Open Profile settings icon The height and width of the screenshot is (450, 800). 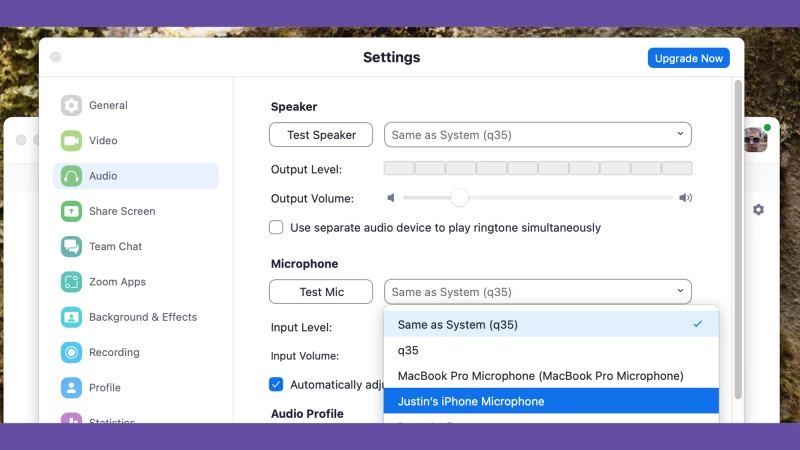tap(71, 387)
